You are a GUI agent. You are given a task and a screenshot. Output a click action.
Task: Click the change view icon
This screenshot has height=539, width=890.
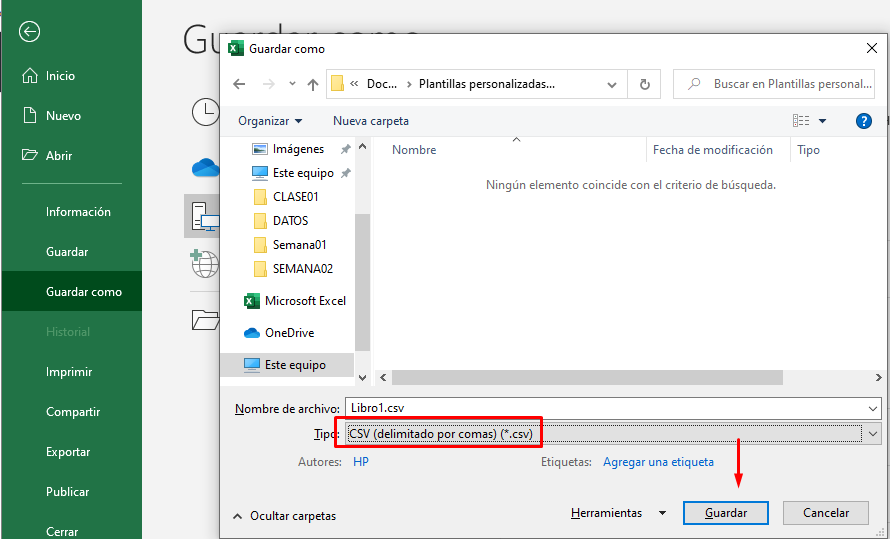click(802, 121)
